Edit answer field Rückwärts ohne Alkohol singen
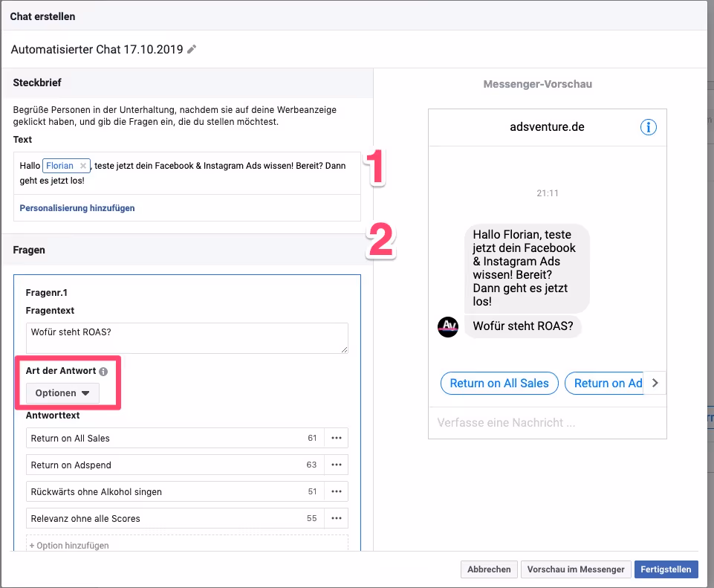Viewport: 714px width, 588px height. [x=175, y=492]
